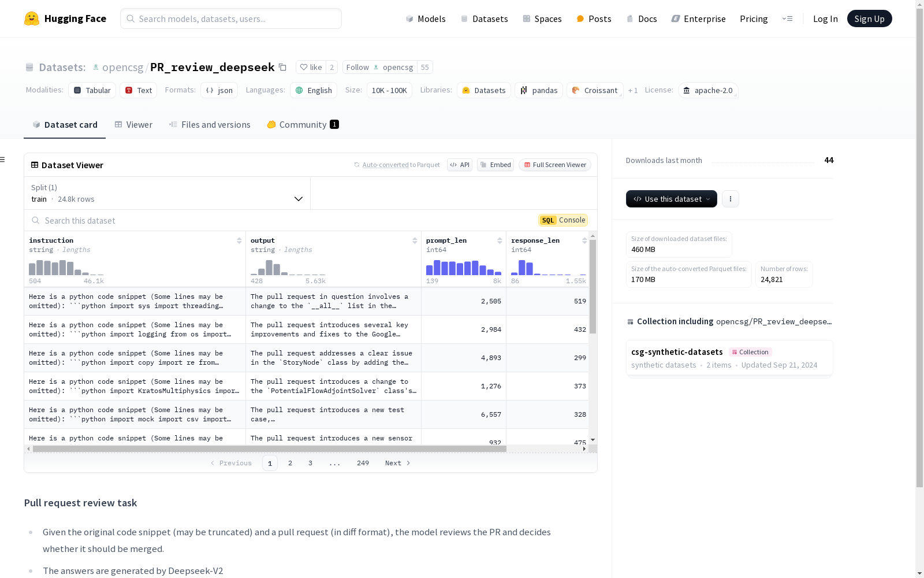Switch to the Viewer tab

pyautogui.click(x=133, y=125)
